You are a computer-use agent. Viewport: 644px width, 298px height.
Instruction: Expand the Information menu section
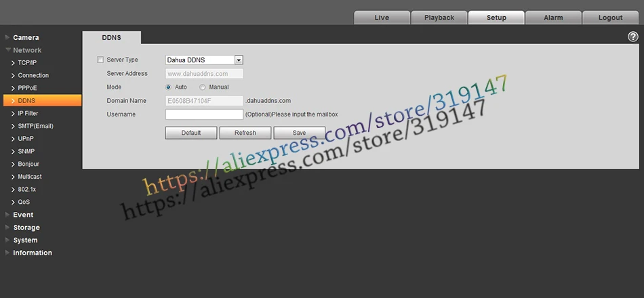coord(33,253)
